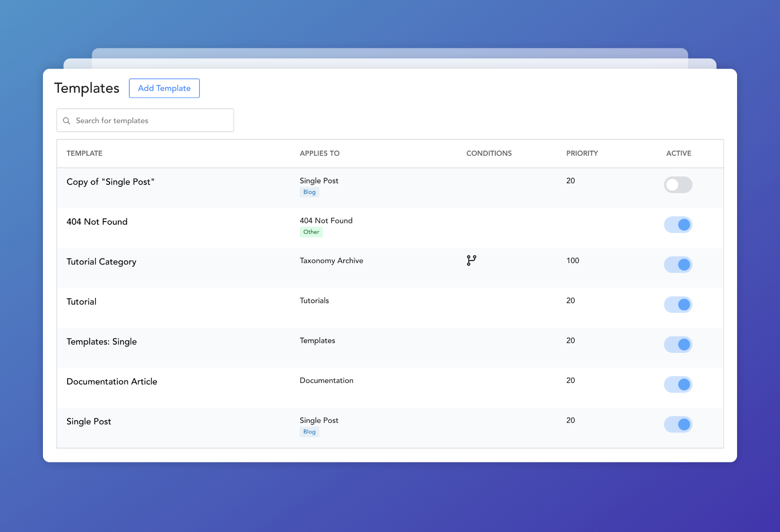Image resolution: width=780 pixels, height=532 pixels.
Task: Open the Documentation Article template
Action: (112, 382)
